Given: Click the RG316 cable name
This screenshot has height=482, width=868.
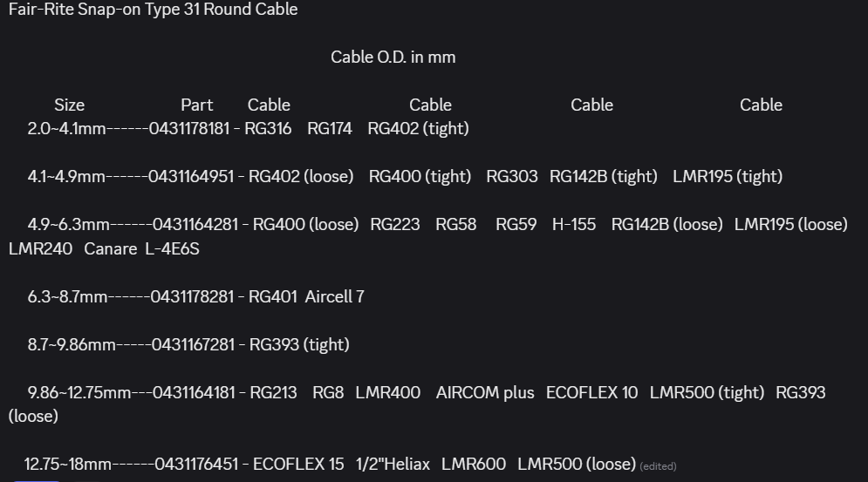Looking at the screenshot, I should pyautogui.click(x=268, y=129).
